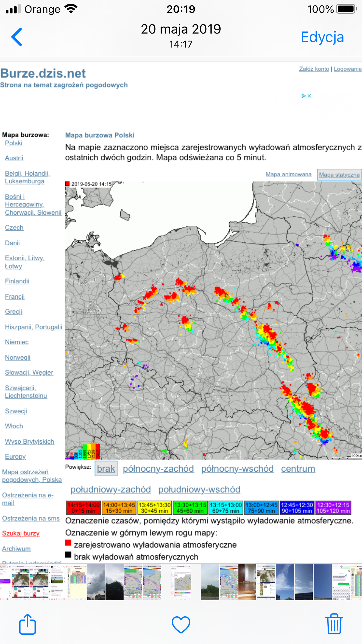This screenshot has height=644, width=362.
Task: Open the Niemiec storm map link
Action: click(x=17, y=342)
